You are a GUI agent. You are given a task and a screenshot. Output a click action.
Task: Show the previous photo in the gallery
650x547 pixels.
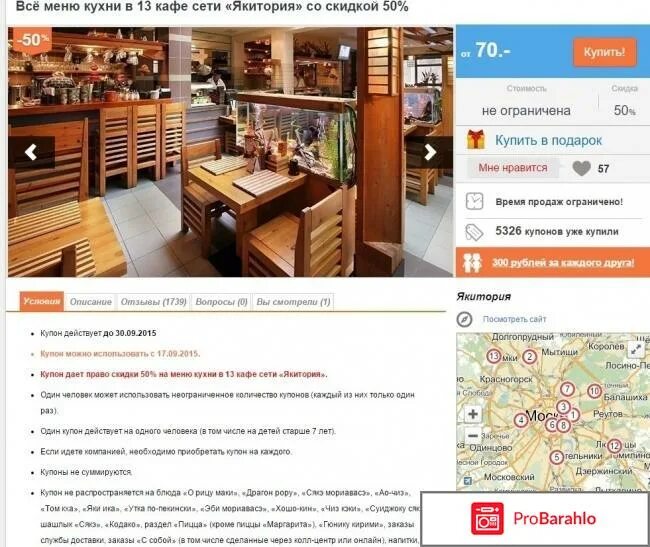click(32, 152)
